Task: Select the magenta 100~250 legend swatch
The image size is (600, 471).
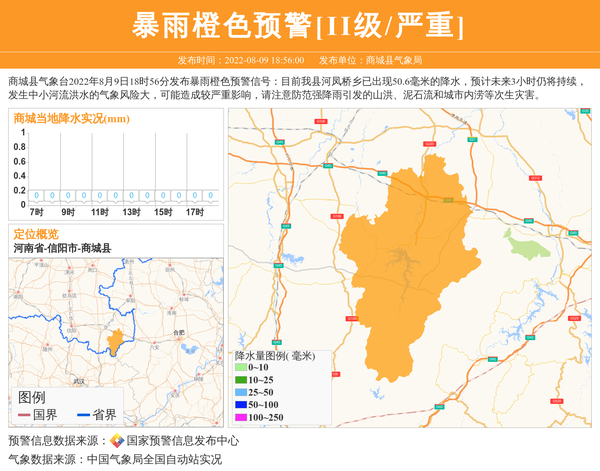Action: pos(241,417)
